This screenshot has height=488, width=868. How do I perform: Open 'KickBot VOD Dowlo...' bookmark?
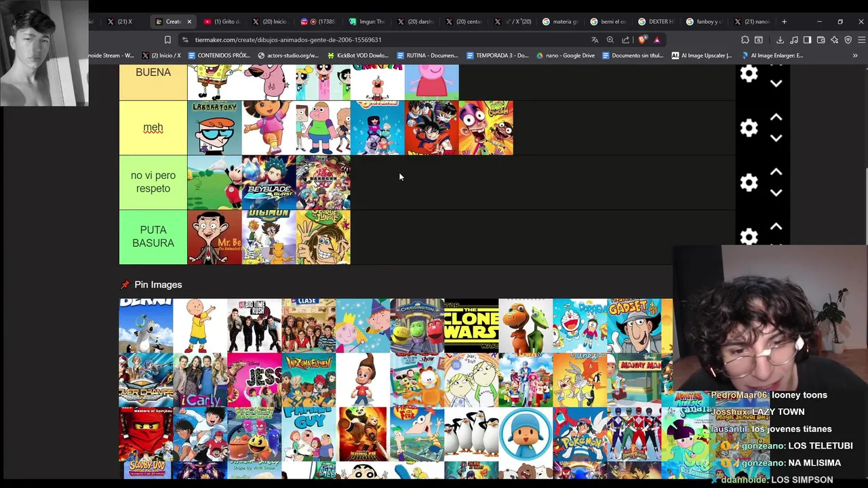coord(357,56)
